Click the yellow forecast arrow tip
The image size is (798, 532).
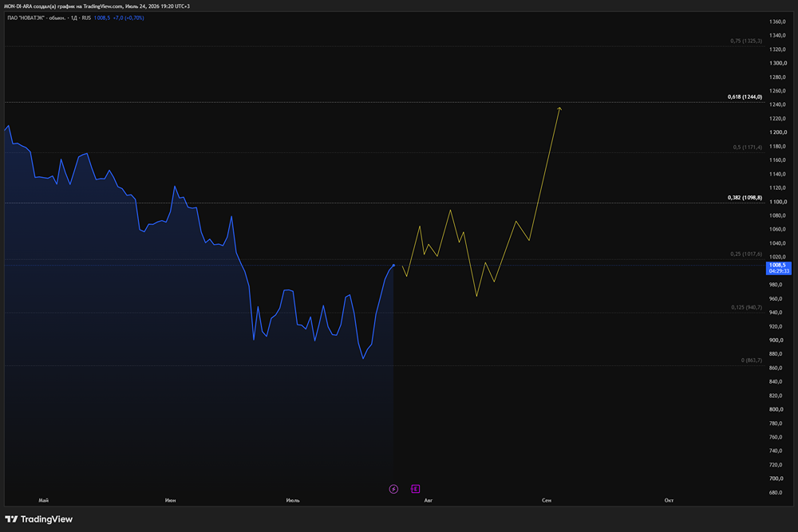(559, 108)
